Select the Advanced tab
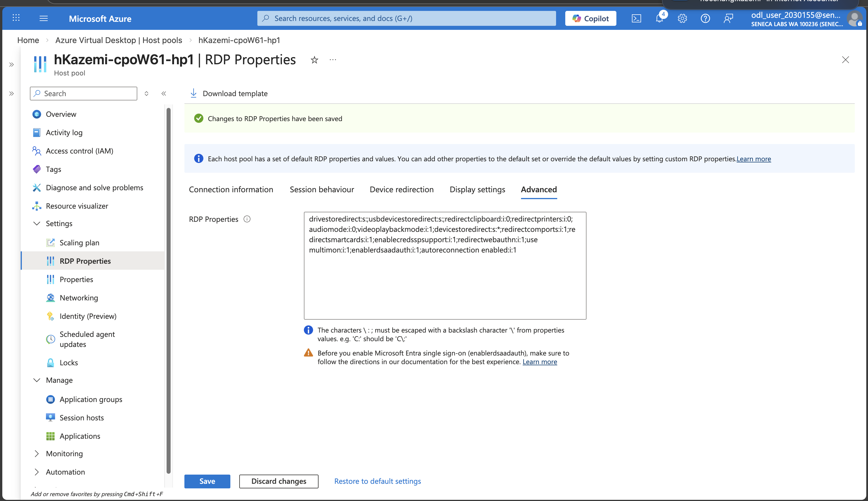 coord(539,190)
